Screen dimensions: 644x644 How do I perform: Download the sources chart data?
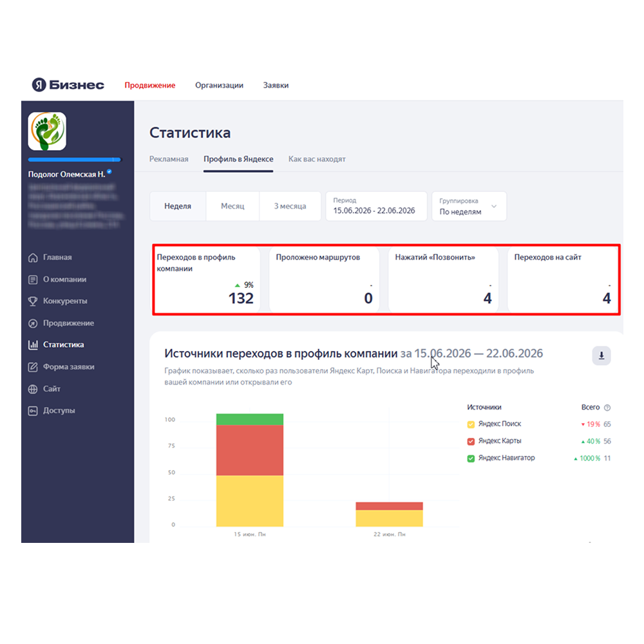point(601,355)
